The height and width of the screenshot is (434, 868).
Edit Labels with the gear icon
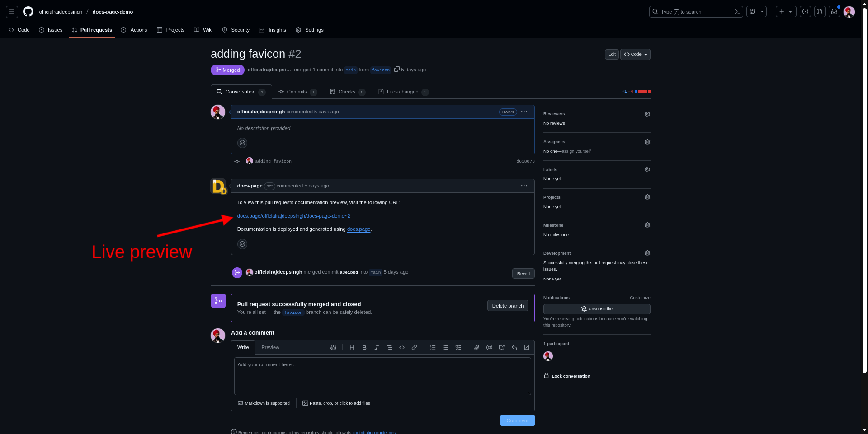pyautogui.click(x=647, y=169)
